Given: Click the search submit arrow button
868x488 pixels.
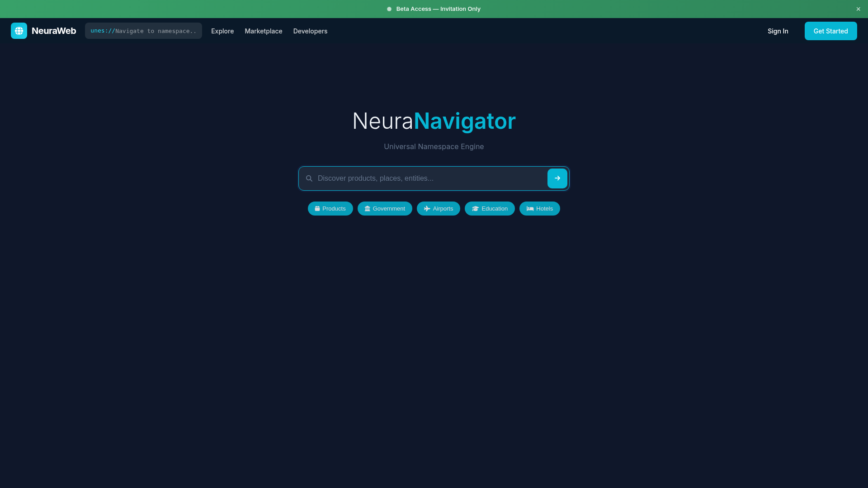Looking at the screenshot, I should [557, 178].
